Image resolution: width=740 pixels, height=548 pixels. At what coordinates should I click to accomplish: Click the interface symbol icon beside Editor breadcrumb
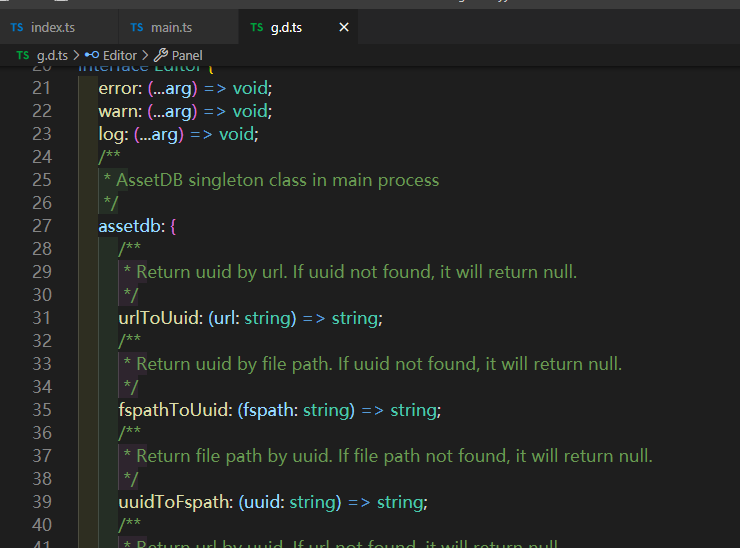92,55
